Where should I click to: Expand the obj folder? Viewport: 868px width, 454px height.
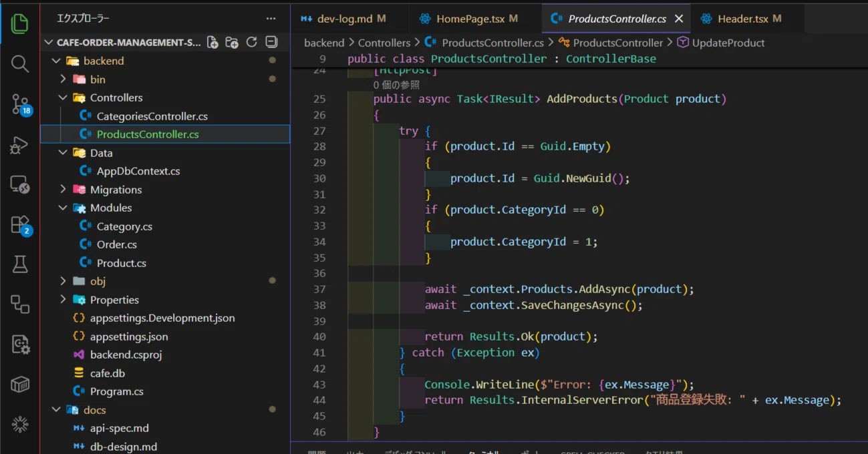(63, 281)
